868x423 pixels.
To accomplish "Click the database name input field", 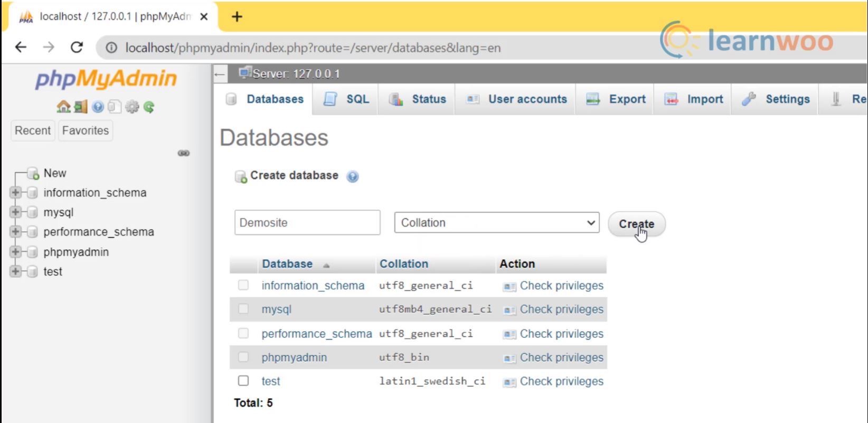I will point(307,223).
